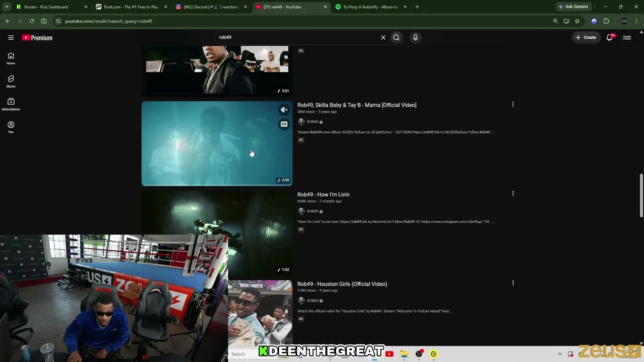The width and height of the screenshot is (644, 362).
Task: Open File Explorer from the taskbar
Action: (404, 354)
